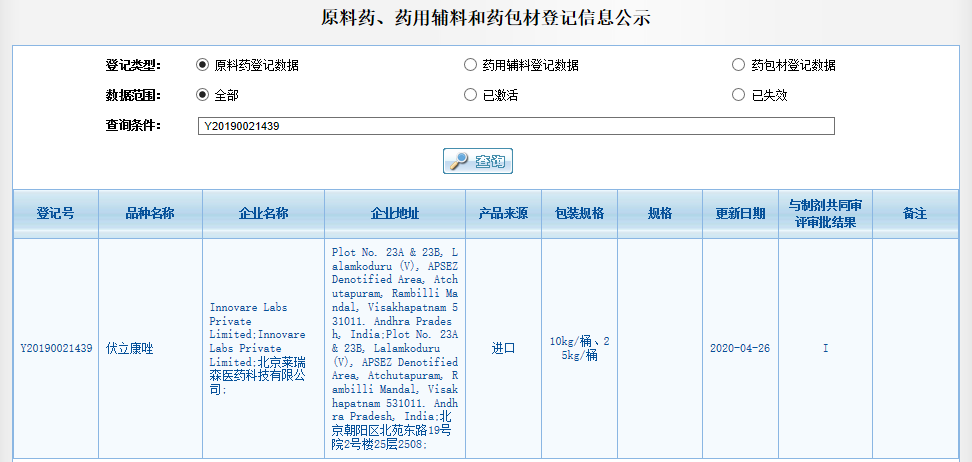The height and width of the screenshot is (462, 972).
Task: Click the 登记号 column header
Action: pos(56,214)
